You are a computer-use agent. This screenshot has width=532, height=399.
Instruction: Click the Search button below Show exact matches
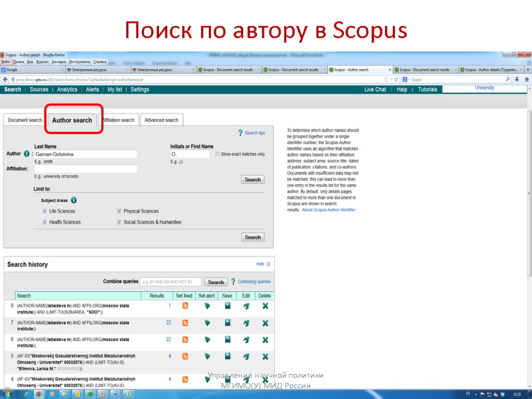pos(253,179)
